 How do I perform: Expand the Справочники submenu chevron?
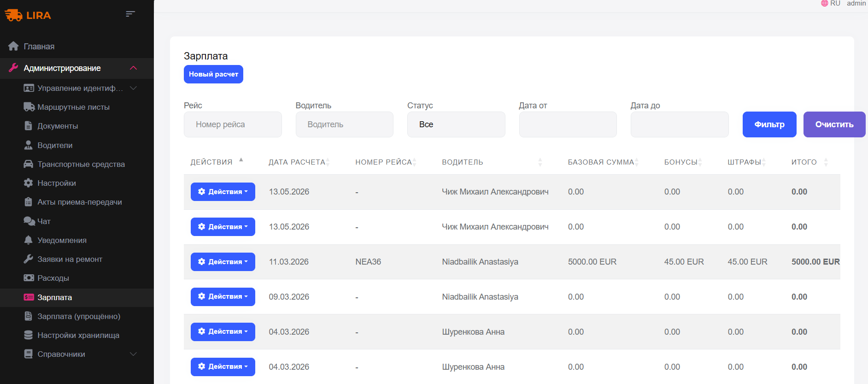[134, 354]
